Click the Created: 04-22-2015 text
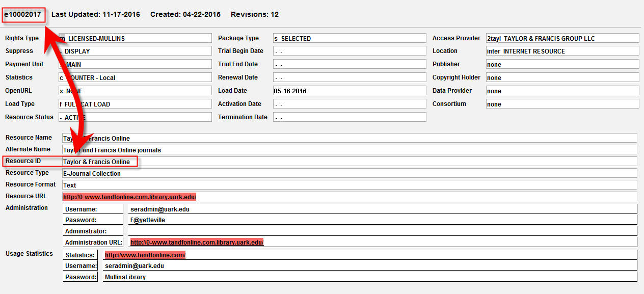Viewport: 644px width, 294px height. tap(185, 14)
